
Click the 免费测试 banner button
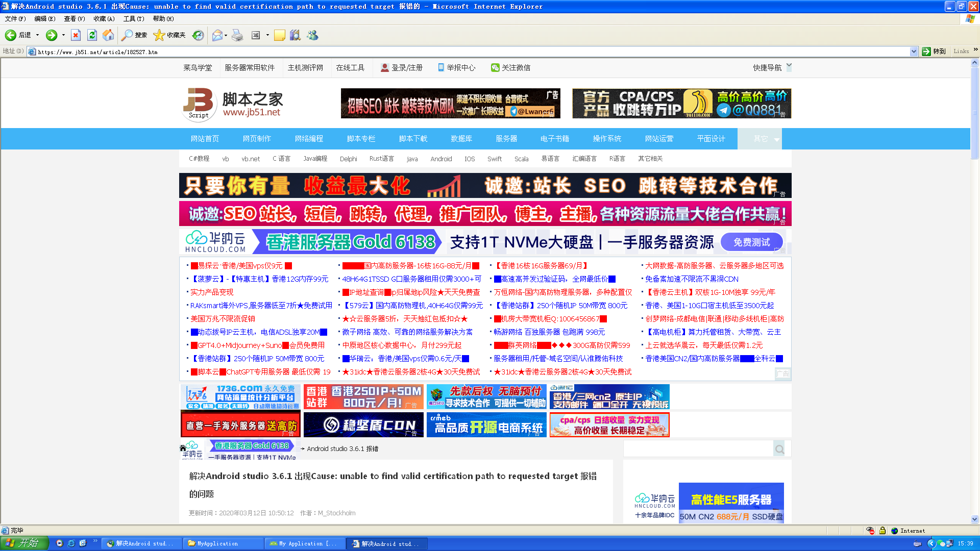pos(751,242)
